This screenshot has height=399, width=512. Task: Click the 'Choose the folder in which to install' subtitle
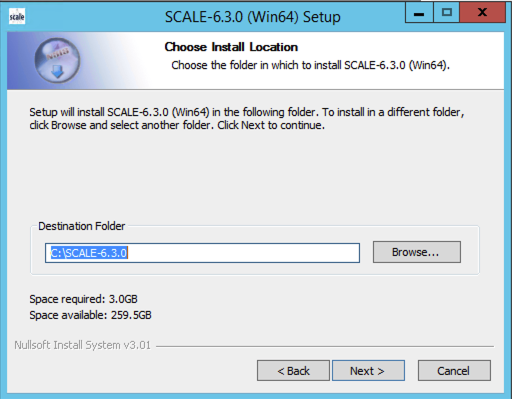click(310, 65)
